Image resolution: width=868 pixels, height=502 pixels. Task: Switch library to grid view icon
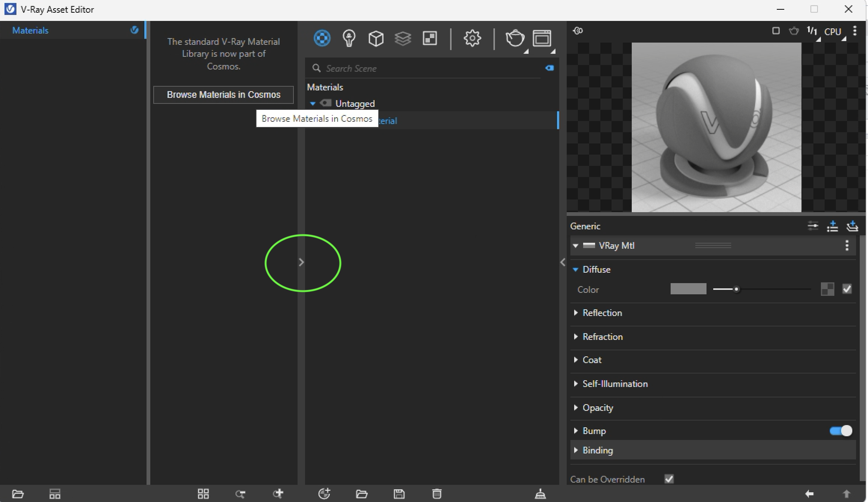click(x=203, y=494)
